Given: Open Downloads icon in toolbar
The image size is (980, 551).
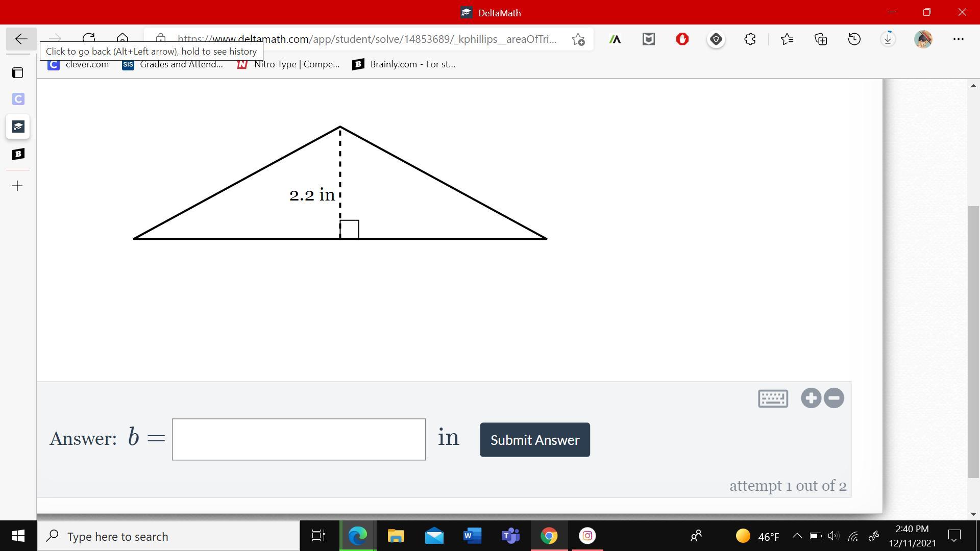Looking at the screenshot, I should (888, 39).
